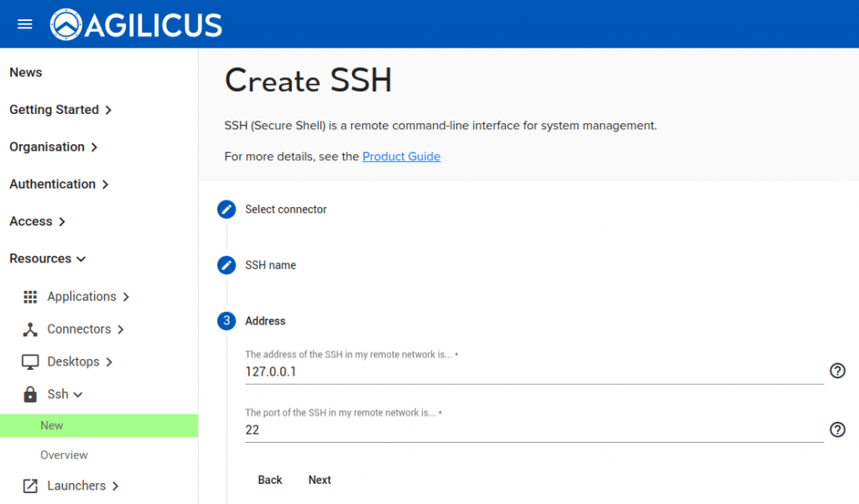
Task: Click the SSH address input field
Action: point(534,372)
